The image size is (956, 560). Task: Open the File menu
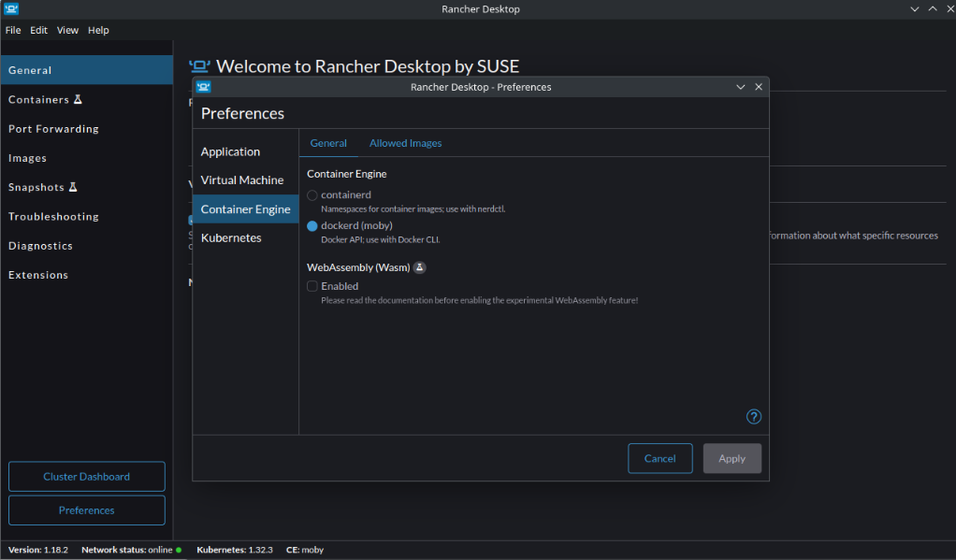tap(13, 30)
